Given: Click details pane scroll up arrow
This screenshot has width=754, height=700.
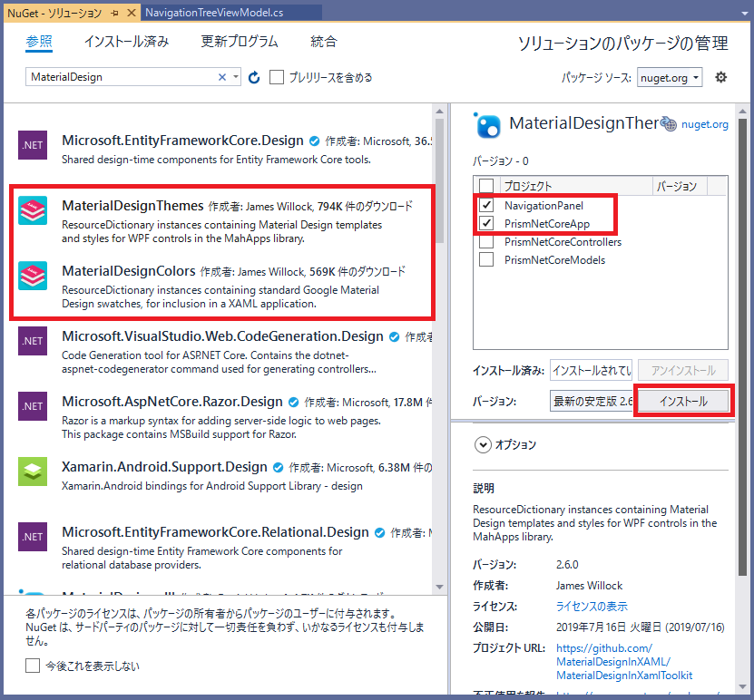Looking at the screenshot, I should 742,111.
